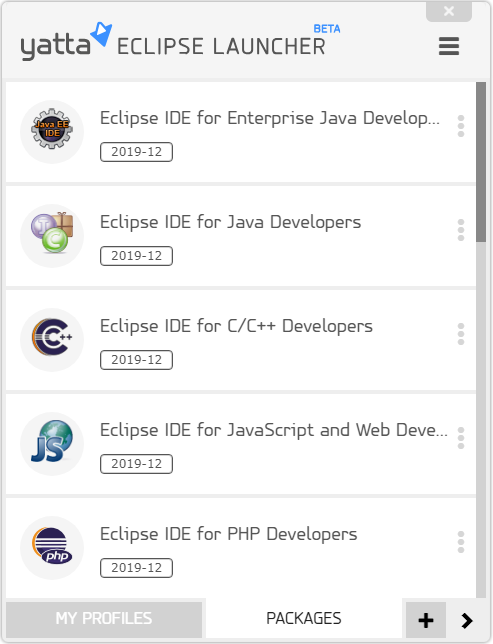Click the C/C++ package icon
The height and width of the screenshot is (644, 493).
pyautogui.click(x=52, y=340)
